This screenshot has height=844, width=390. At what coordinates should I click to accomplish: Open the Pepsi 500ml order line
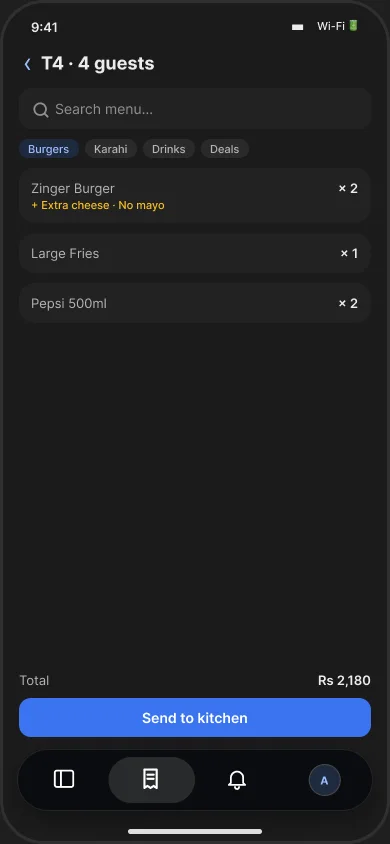pyautogui.click(x=195, y=304)
